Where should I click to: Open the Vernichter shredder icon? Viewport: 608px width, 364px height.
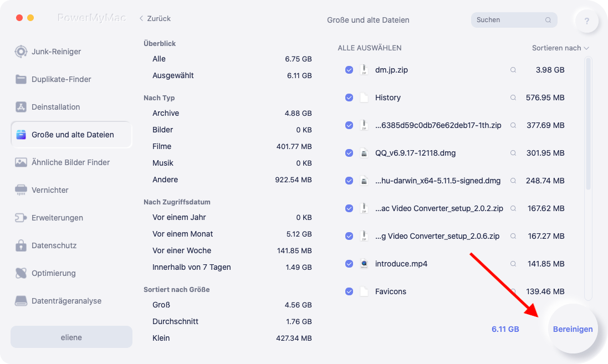21,190
